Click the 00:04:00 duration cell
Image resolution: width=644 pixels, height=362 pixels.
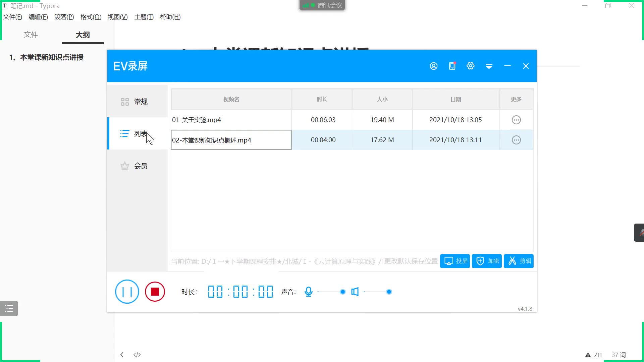click(322, 140)
